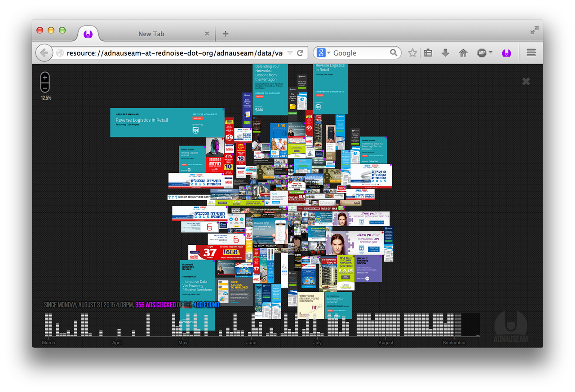The width and height of the screenshot is (575, 392).
Task: Click the 356 ADS CLICKED text
Action: pyautogui.click(x=155, y=304)
